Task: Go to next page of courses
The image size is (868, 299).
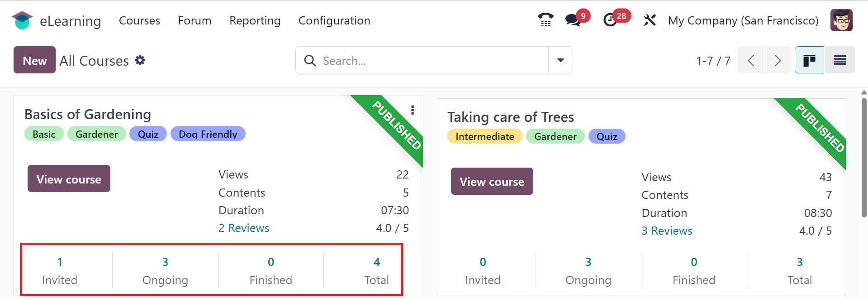Action: coord(777,60)
